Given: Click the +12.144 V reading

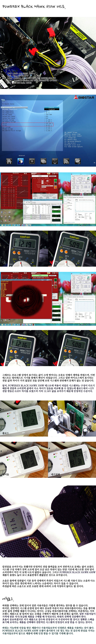Looking at the screenshot, I should [x=49, y=123].
